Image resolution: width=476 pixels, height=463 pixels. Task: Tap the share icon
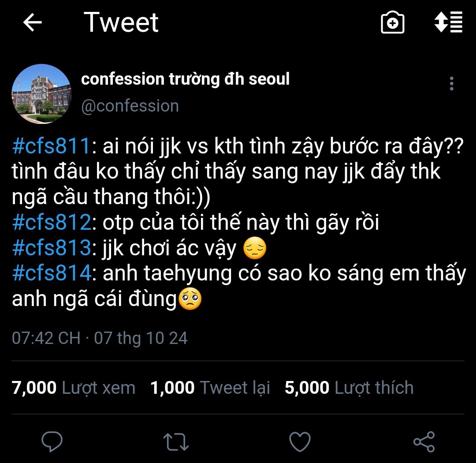tap(424, 441)
